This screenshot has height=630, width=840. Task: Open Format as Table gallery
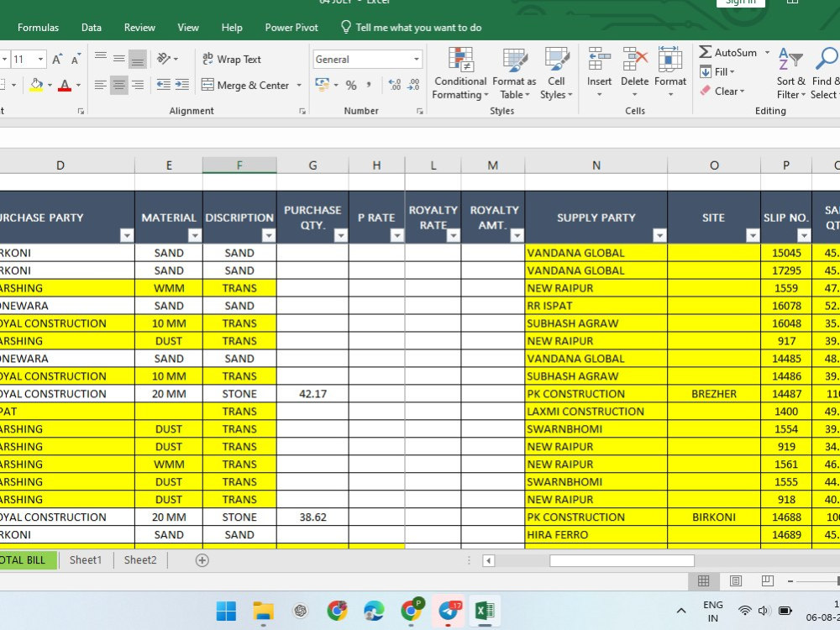(x=514, y=74)
